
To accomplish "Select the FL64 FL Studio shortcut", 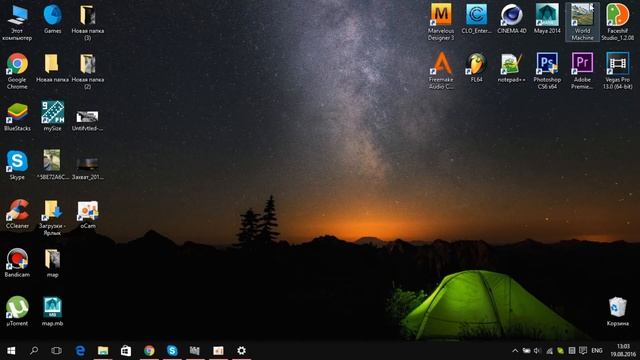I will (x=476, y=67).
